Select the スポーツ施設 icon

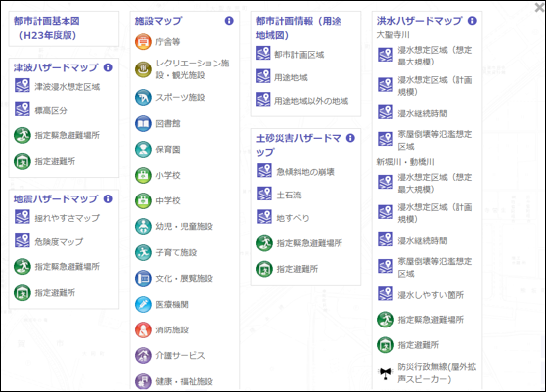tap(143, 98)
